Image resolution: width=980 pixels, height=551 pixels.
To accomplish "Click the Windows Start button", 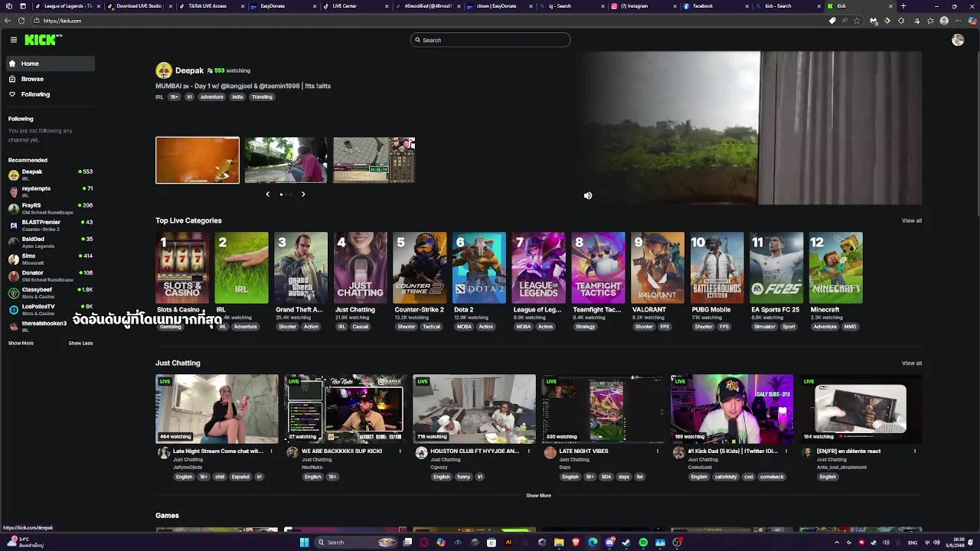I will point(304,543).
